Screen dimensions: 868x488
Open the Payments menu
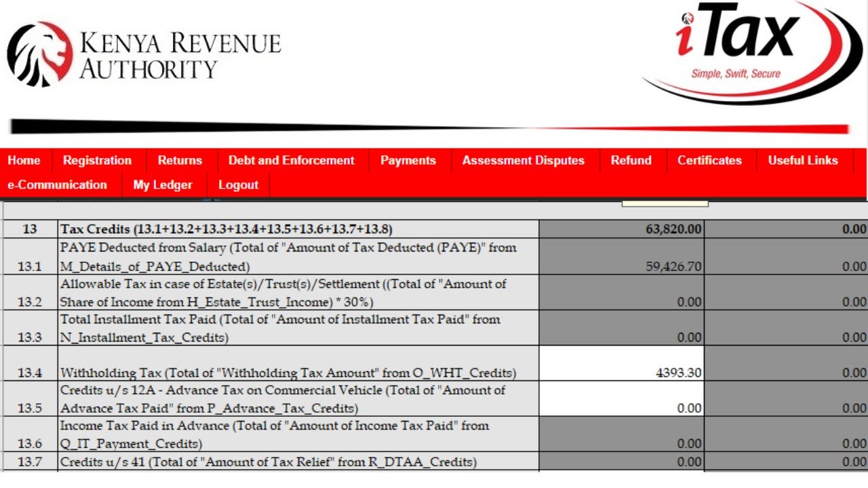click(x=408, y=161)
